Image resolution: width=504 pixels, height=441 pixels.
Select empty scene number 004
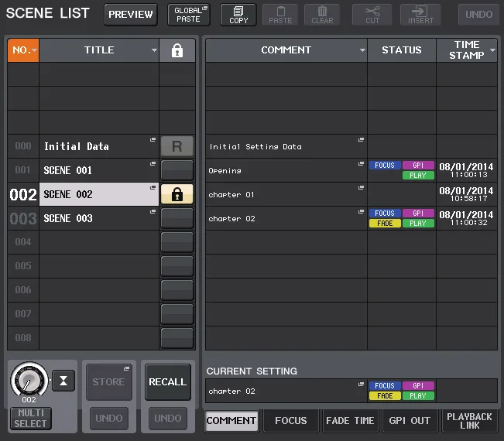click(x=23, y=242)
